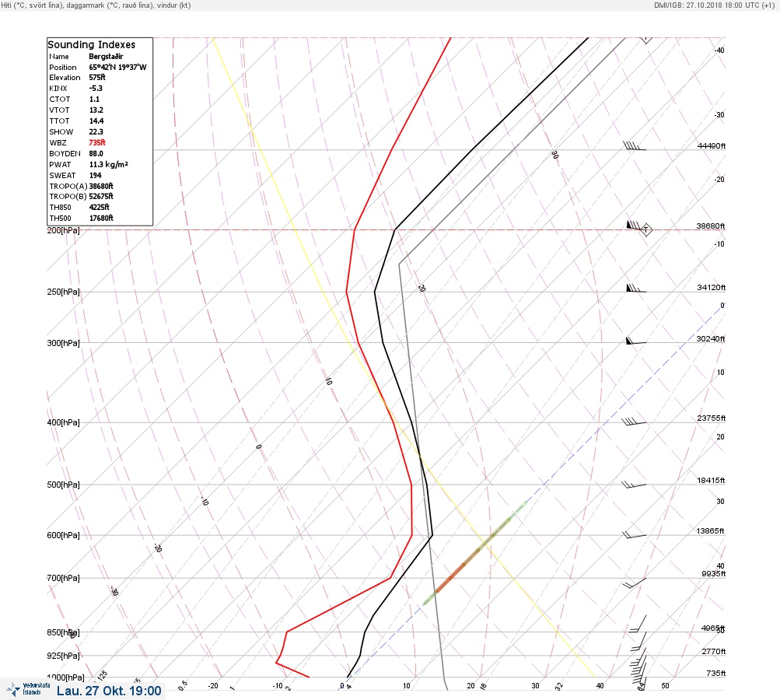Click the tropopause diamond marker at 38680ft
This screenshot has height=700, width=780.
click(x=645, y=229)
